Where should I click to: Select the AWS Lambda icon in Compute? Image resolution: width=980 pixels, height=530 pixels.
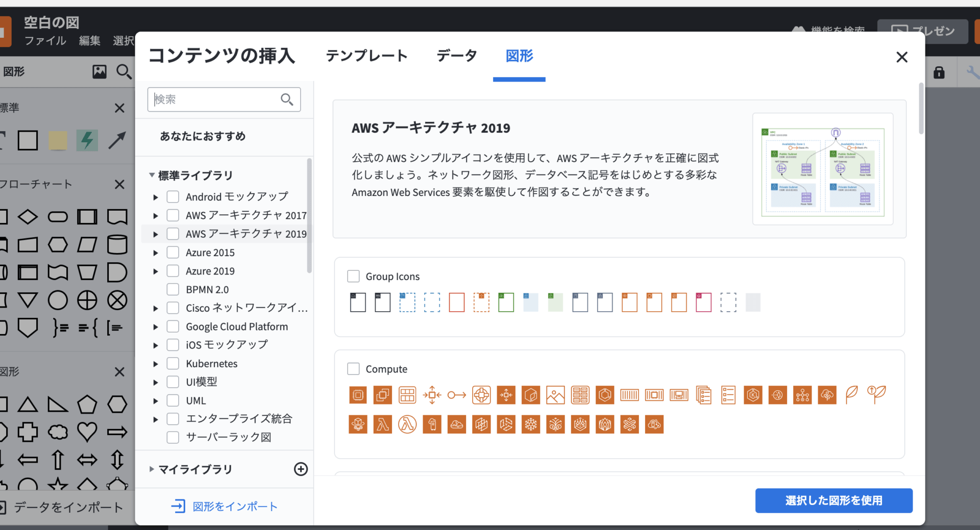pyautogui.click(x=383, y=424)
